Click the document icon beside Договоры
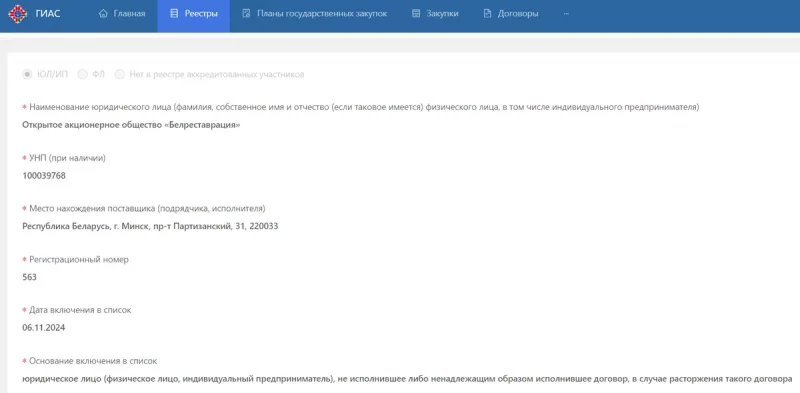The height and width of the screenshot is (393, 800). pyautogui.click(x=487, y=14)
